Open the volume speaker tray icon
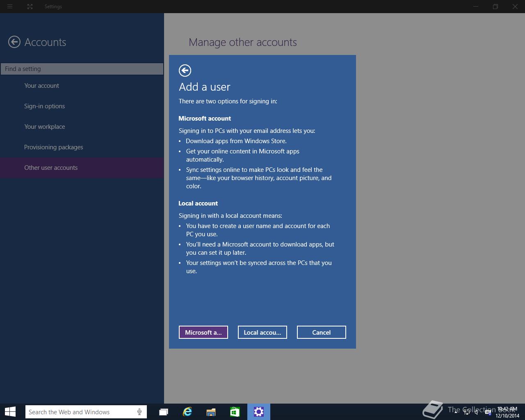The width and height of the screenshot is (525, 420). (x=477, y=412)
